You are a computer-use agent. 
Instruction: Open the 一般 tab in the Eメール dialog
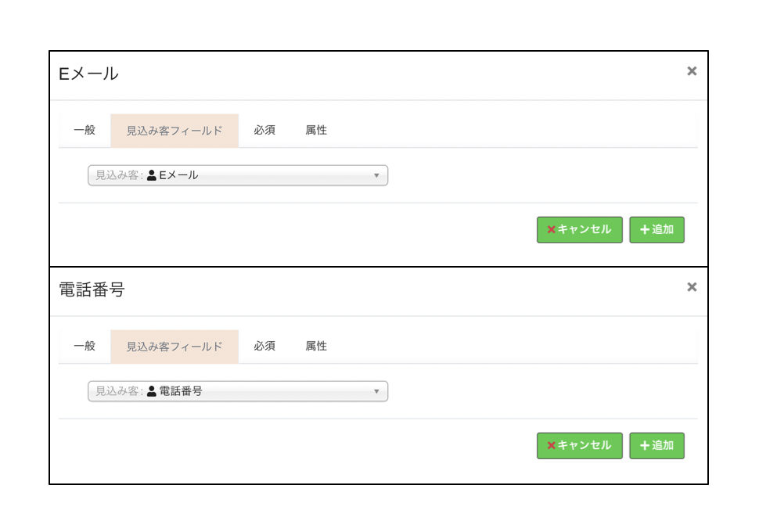point(85,130)
